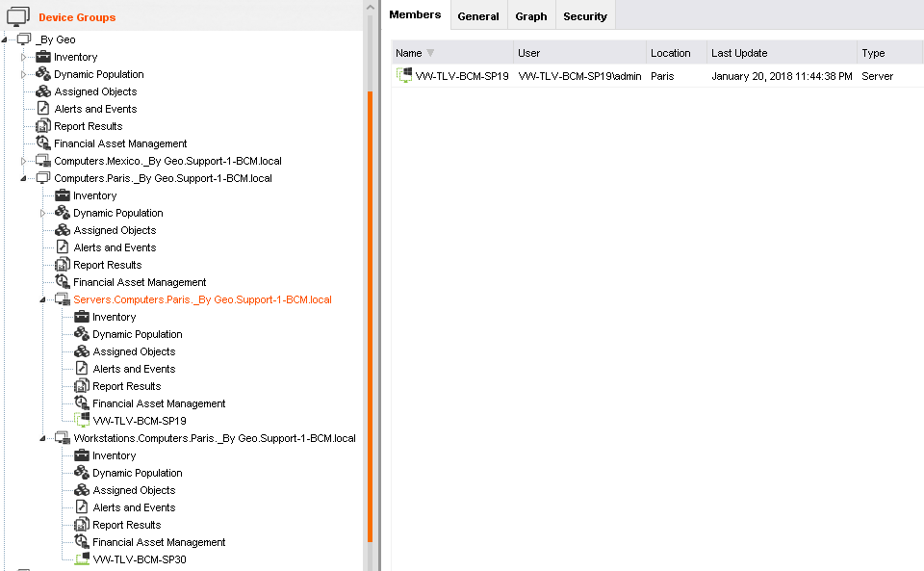Viewport: 924px width, 571px height.
Task: Select Workstations.Computers.Paris._By Geo.Support-1-BCM.local label
Action: [x=215, y=438]
